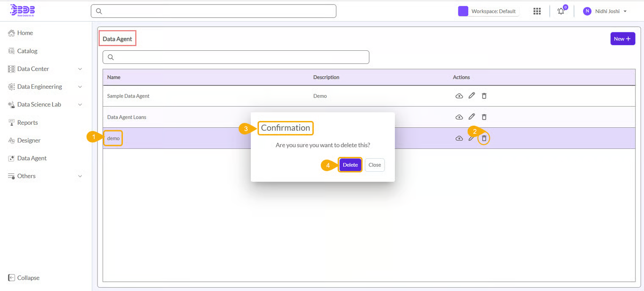Open the Nidhi Joshi user dropdown
644x291 pixels.
(605, 11)
